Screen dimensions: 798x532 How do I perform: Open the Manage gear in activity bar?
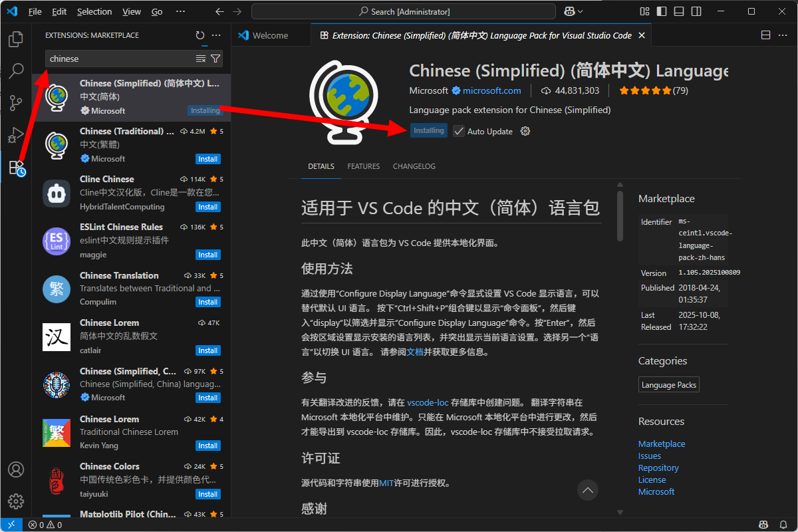coord(16,501)
